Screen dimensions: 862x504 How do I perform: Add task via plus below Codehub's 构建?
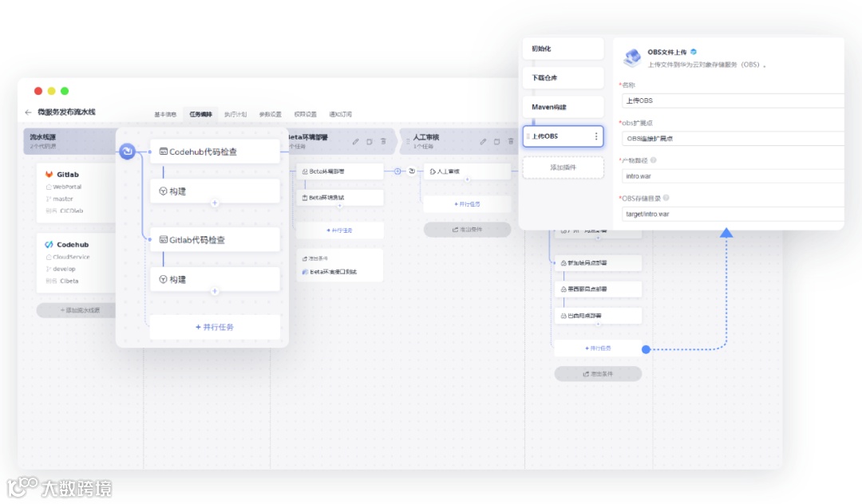pos(215,203)
